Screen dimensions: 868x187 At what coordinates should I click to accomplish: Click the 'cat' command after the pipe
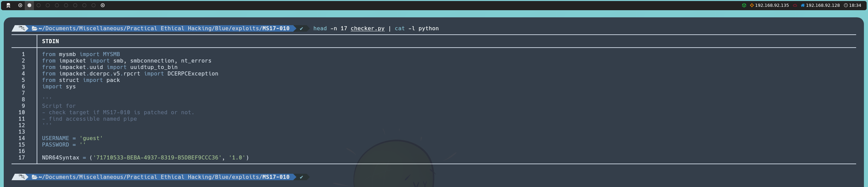click(x=400, y=29)
